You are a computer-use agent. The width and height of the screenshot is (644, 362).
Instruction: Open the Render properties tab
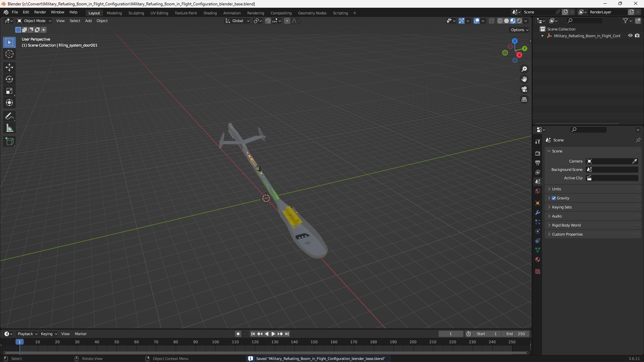click(538, 153)
